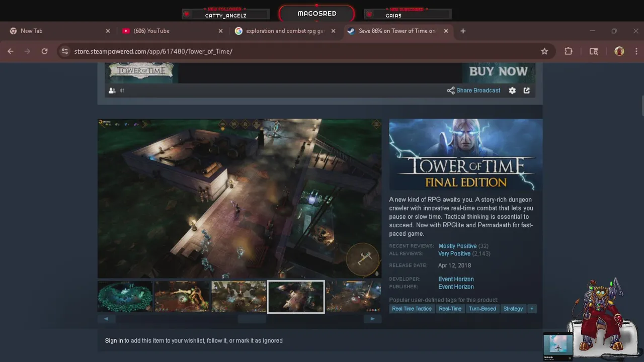Open the Chrome three-dot menu
This screenshot has height=362, width=644.
click(x=636, y=51)
